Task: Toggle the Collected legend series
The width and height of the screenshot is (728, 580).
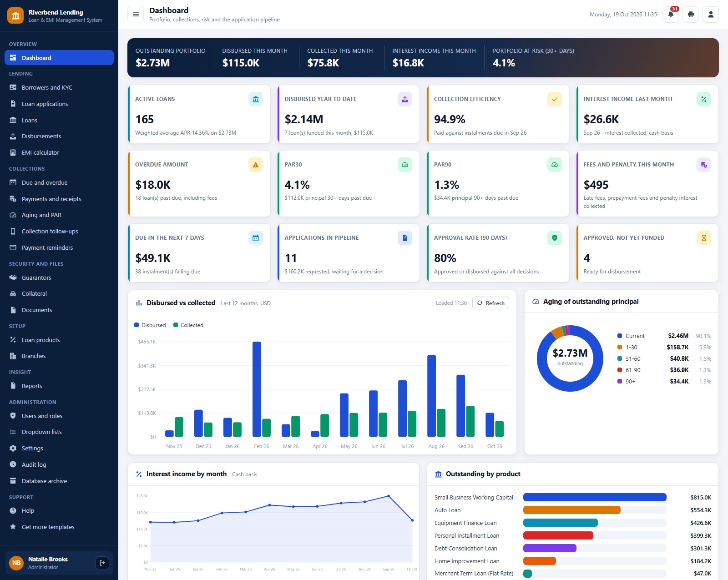Action: tap(188, 325)
